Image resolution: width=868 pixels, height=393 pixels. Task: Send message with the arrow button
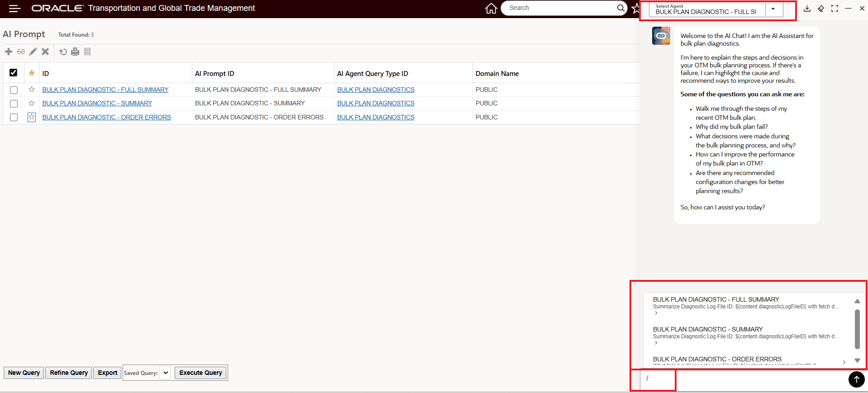coord(856,379)
